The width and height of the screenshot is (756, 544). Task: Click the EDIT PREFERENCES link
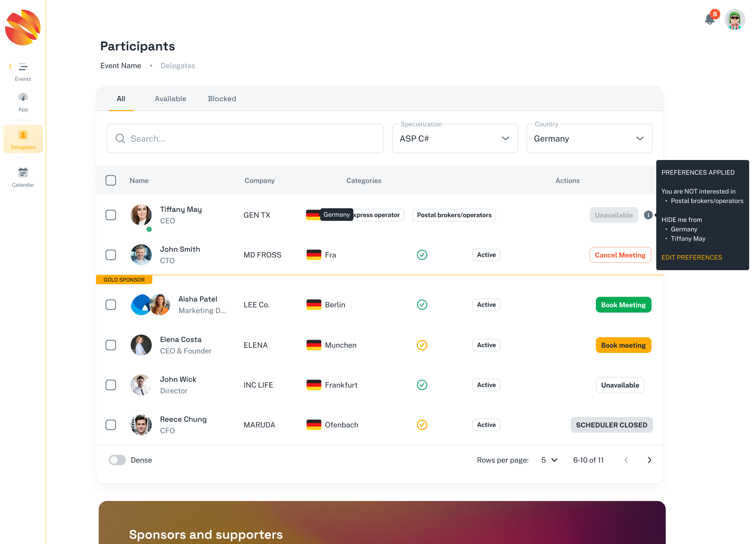click(x=691, y=258)
